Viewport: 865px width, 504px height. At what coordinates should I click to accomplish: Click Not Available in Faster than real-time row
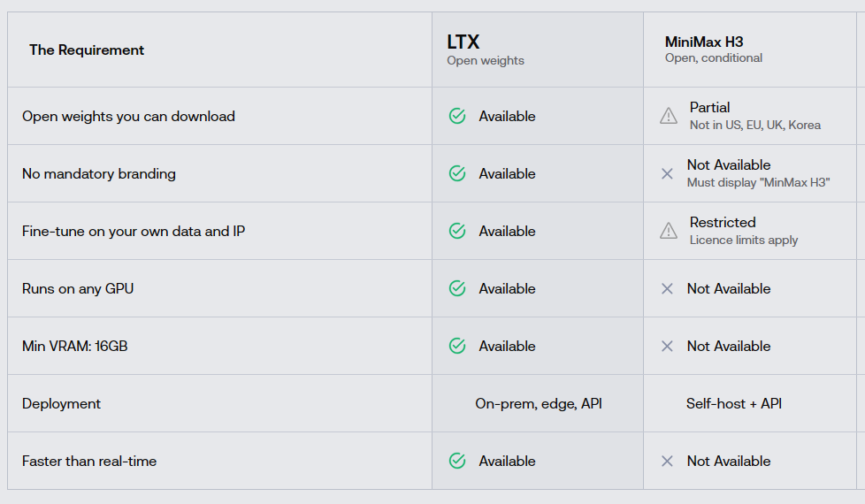(729, 461)
